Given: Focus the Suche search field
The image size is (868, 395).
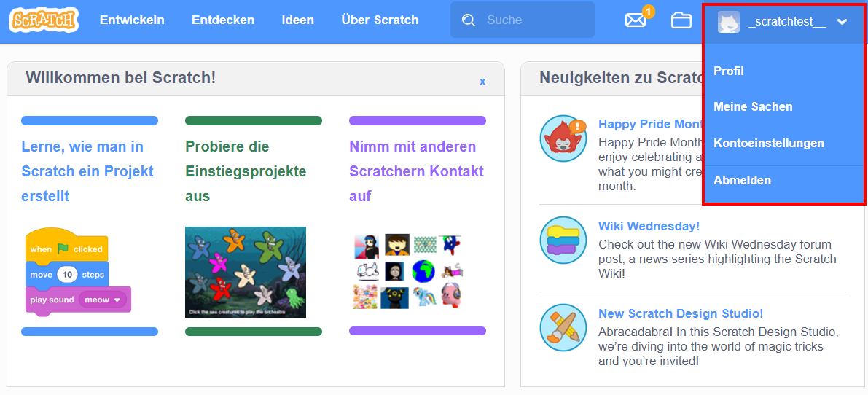Looking at the screenshot, I should tap(536, 20).
